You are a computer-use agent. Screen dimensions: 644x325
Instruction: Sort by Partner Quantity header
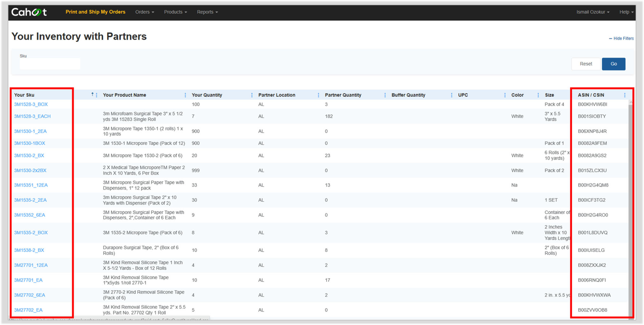click(x=343, y=95)
